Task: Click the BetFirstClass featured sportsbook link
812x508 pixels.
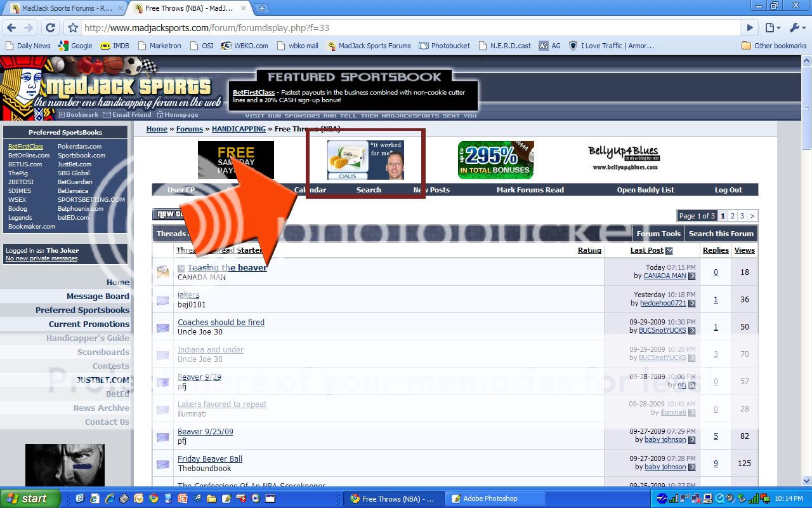Action: point(253,93)
